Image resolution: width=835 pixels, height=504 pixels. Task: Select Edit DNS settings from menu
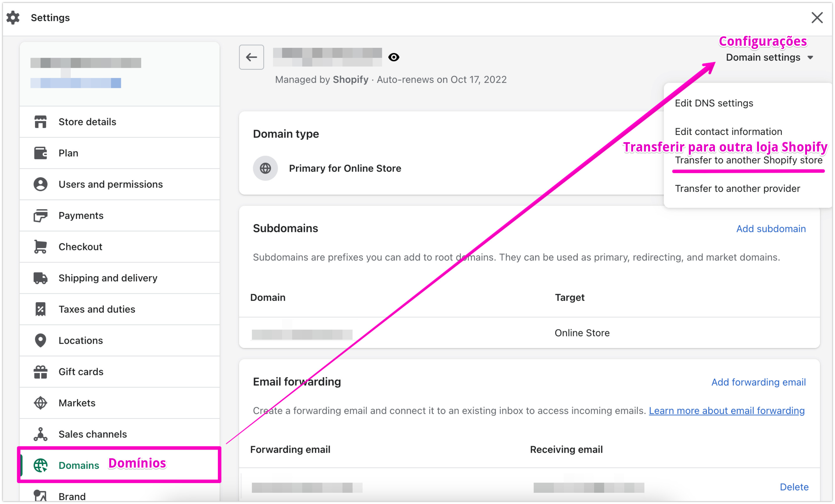pyautogui.click(x=714, y=103)
